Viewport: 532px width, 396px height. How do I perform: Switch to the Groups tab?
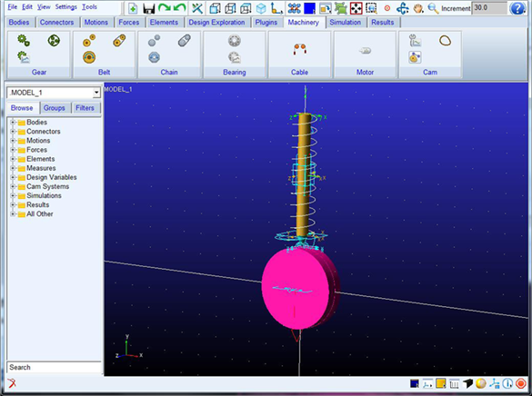point(55,108)
